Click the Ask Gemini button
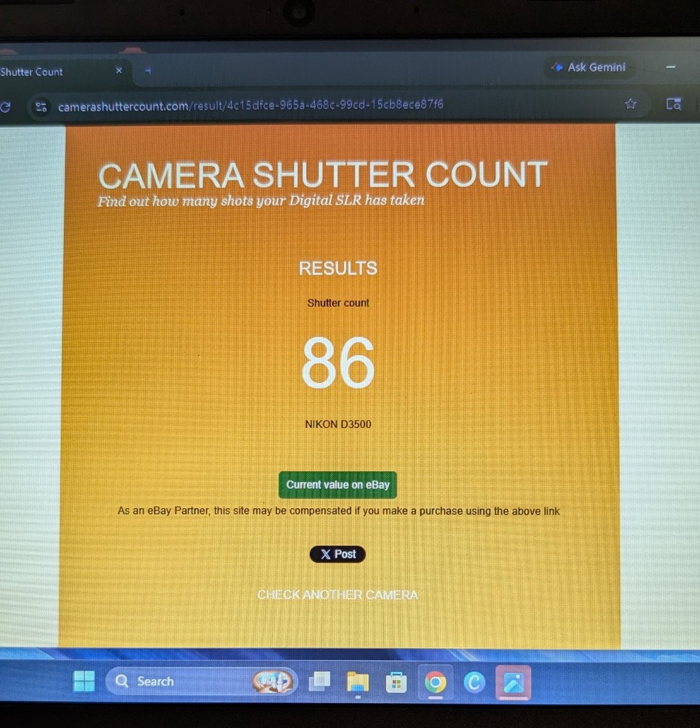The height and width of the screenshot is (728, 700). point(589,68)
